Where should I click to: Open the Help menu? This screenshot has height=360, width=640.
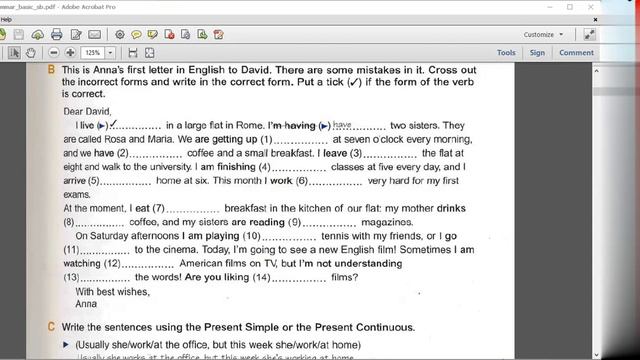pyautogui.click(x=6, y=19)
